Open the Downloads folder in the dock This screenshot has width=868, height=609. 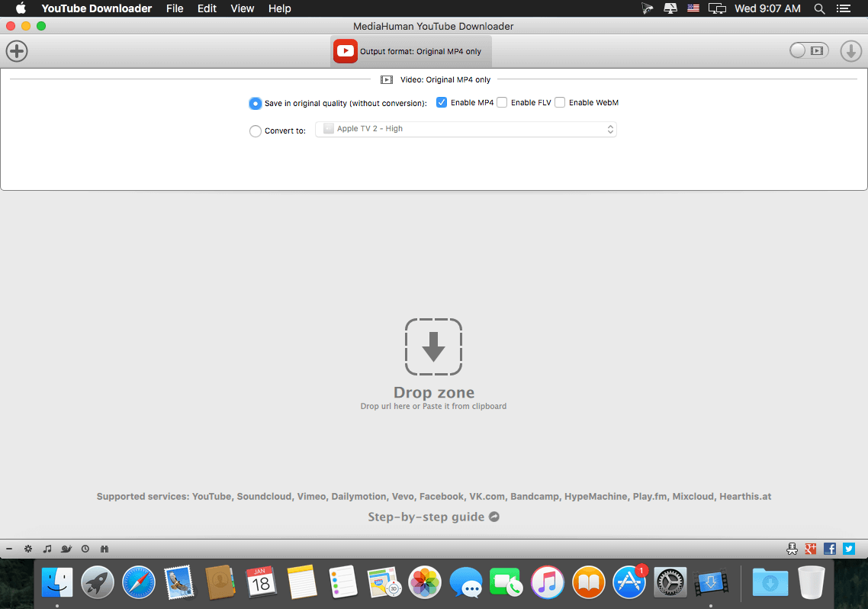pos(770,582)
